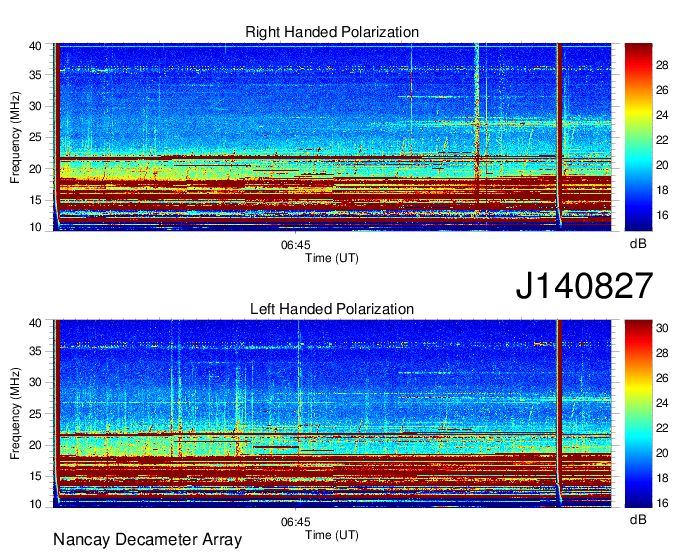Click the J140827 label
The image size is (680, 552).
(584, 286)
